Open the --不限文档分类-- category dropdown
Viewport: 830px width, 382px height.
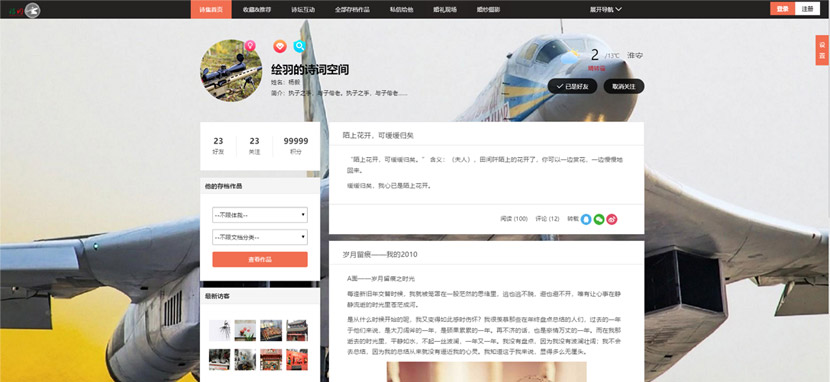260,237
